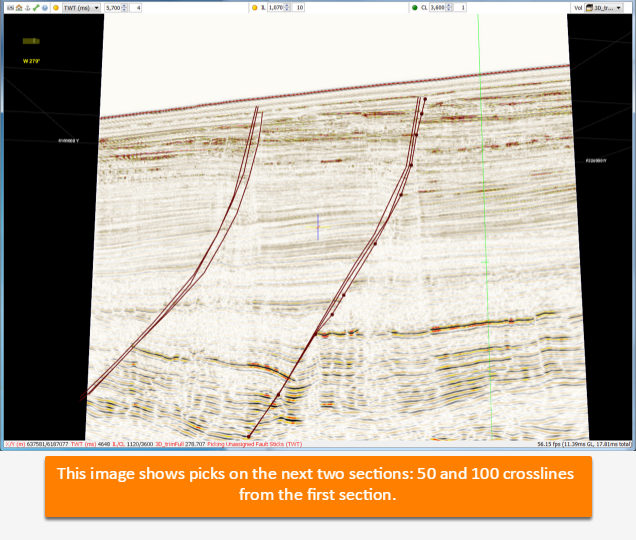
Task: Click the crossline 3,600 stepper arrows
Action: point(449,8)
